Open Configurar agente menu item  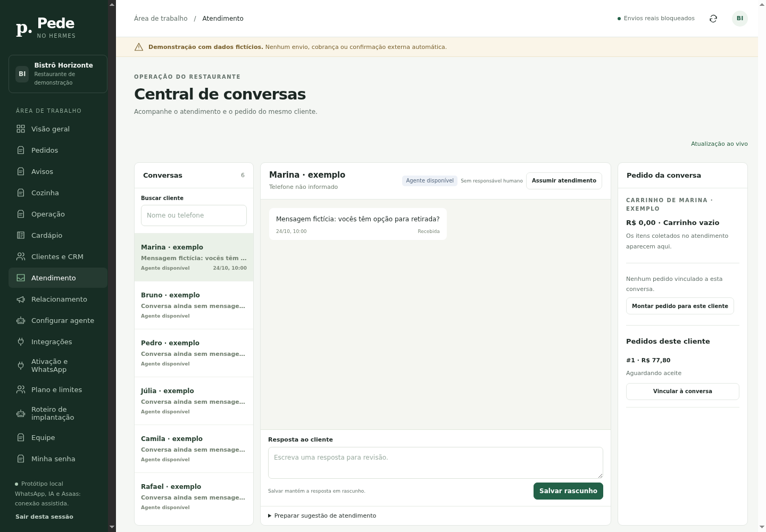[58, 320]
